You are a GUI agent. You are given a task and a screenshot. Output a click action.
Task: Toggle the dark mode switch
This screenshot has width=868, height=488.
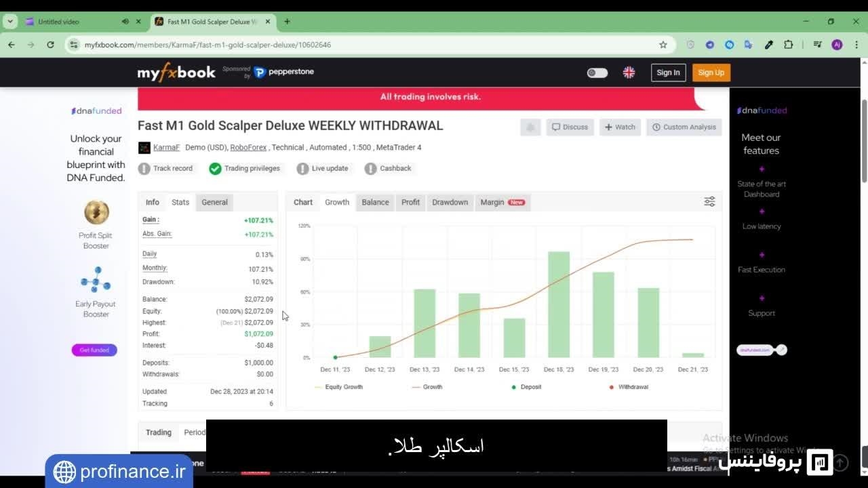(x=597, y=73)
